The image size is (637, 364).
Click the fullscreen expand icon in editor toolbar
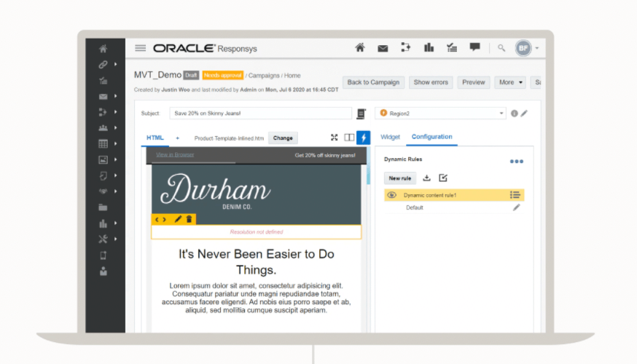click(334, 138)
